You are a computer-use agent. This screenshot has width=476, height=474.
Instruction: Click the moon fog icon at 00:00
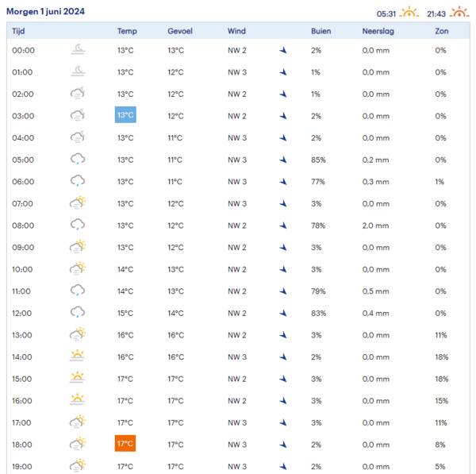pos(78,49)
